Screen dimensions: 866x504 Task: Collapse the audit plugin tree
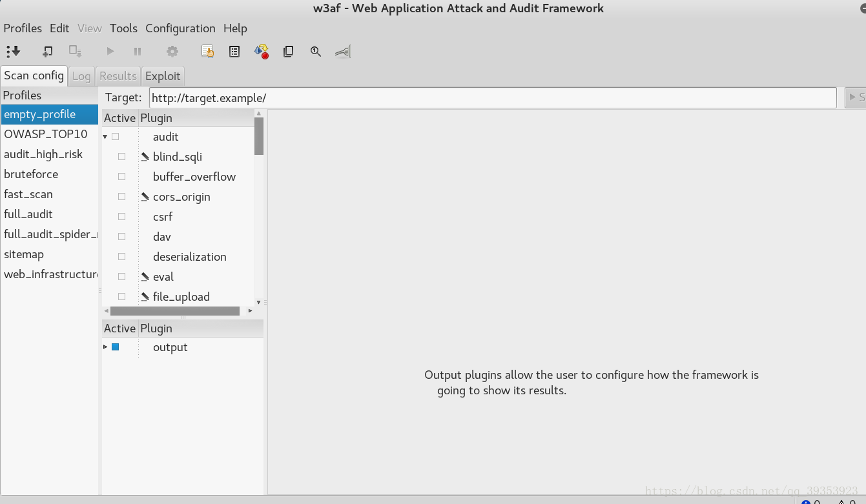click(105, 137)
